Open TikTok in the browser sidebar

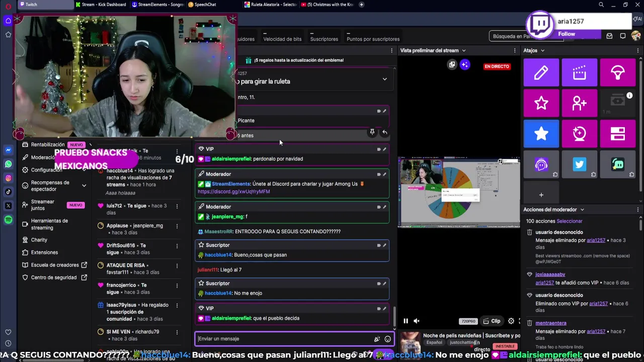point(8,192)
